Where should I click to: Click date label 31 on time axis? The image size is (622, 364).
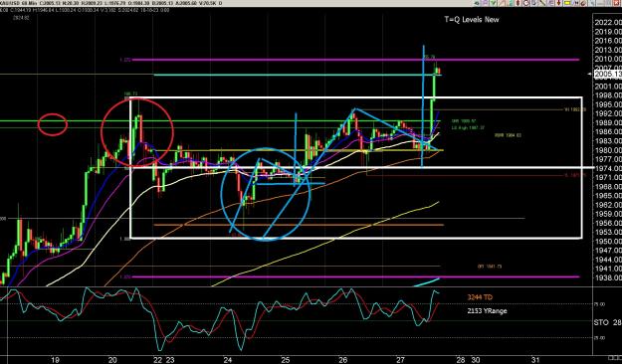pos(535,360)
